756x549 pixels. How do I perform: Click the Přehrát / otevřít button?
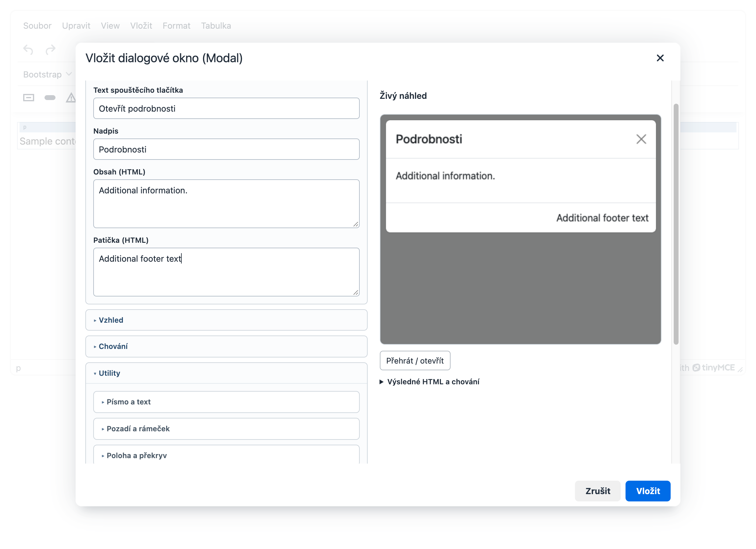(x=415, y=360)
